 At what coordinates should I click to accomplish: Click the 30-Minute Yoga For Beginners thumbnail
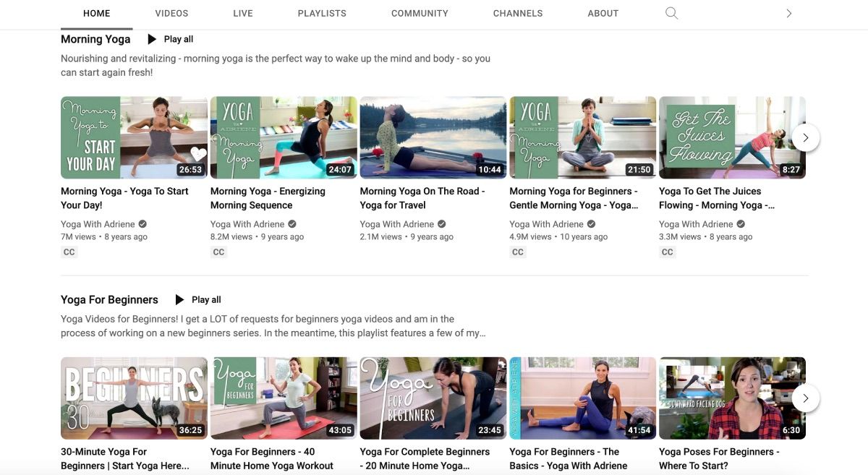click(133, 397)
